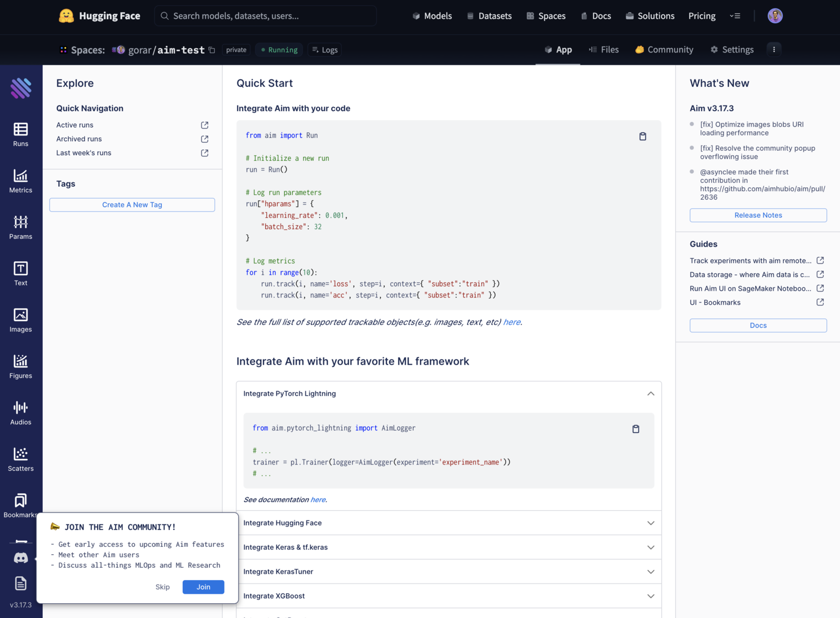Open Spaces in top navigation
The width and height of the screenshot is (840, 618).
[x=546, y=16]
